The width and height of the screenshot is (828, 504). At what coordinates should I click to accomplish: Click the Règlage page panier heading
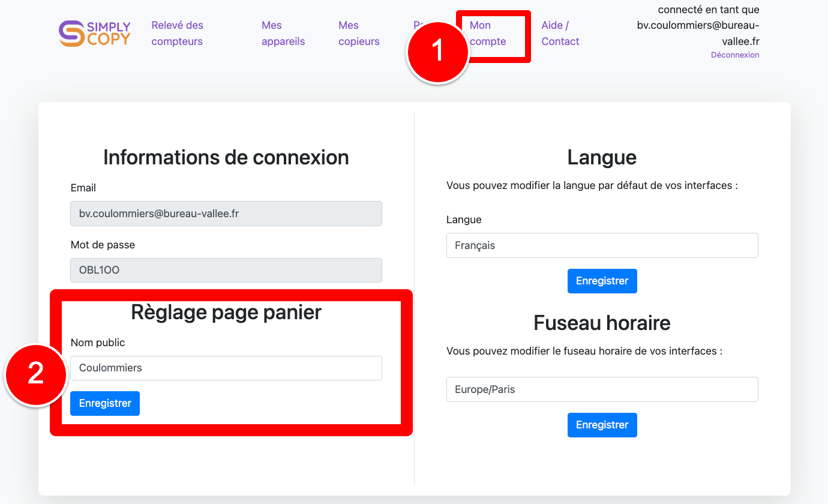point(226,312)
